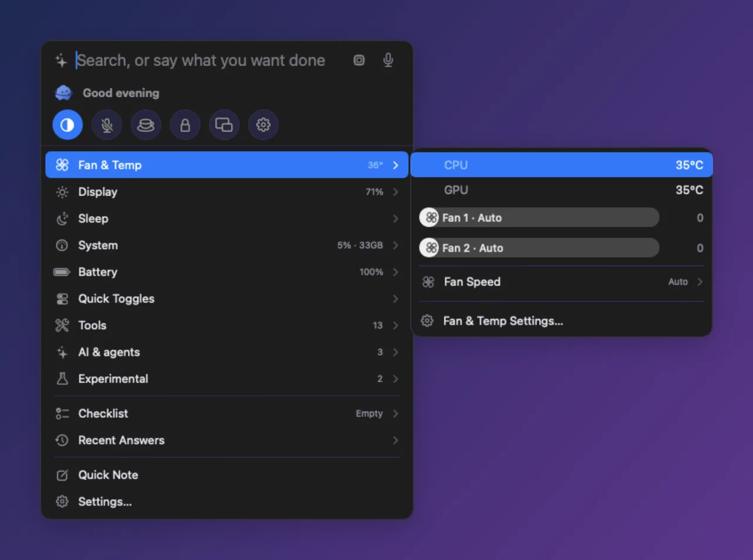This screenshot has width=753, height=560.
Task: Click the chip icon in search bar
Action: (x=359, y=60)
